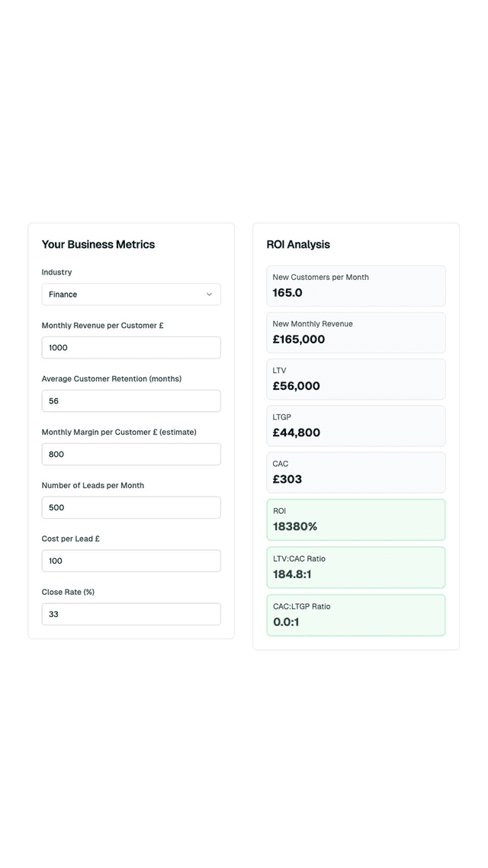Click the chevron on the Finance selector

point(209,294)
